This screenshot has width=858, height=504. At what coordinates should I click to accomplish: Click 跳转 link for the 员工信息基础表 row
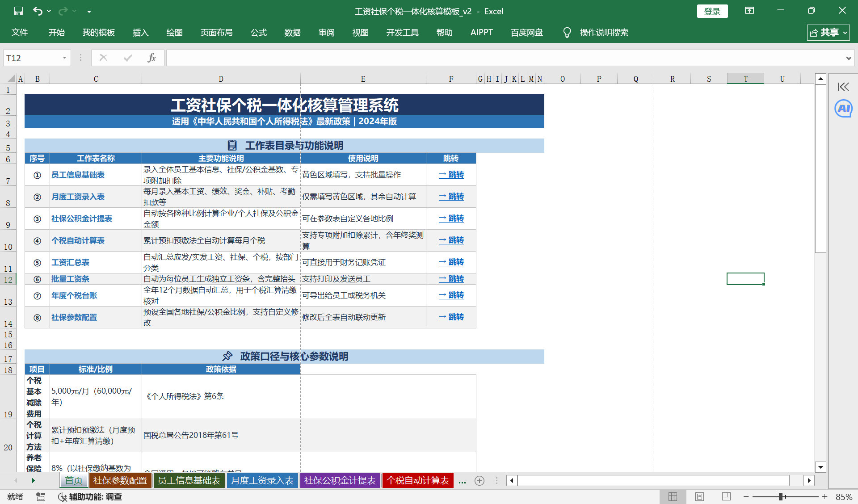tap(451, 175)
